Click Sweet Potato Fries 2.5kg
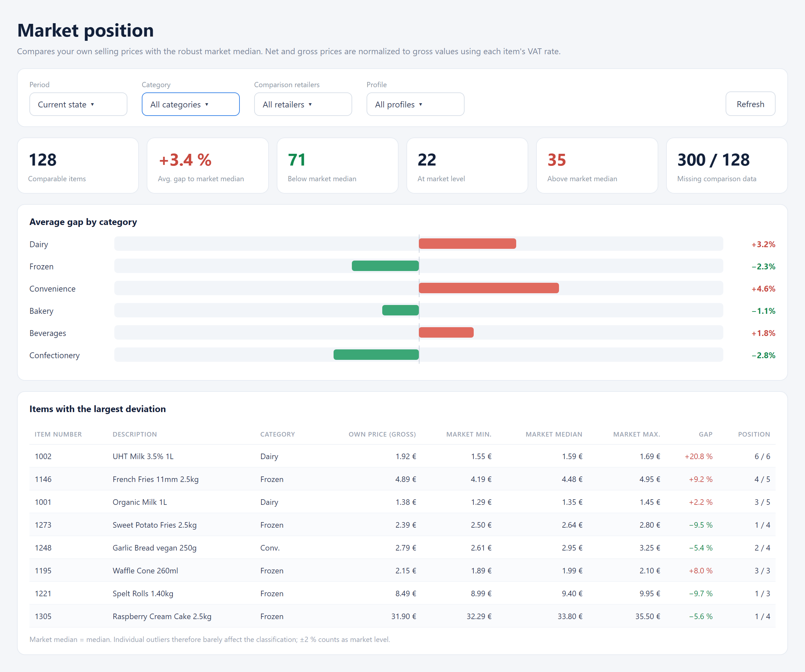Viewport: 805px width, 672px height. (x=155, y=525)
